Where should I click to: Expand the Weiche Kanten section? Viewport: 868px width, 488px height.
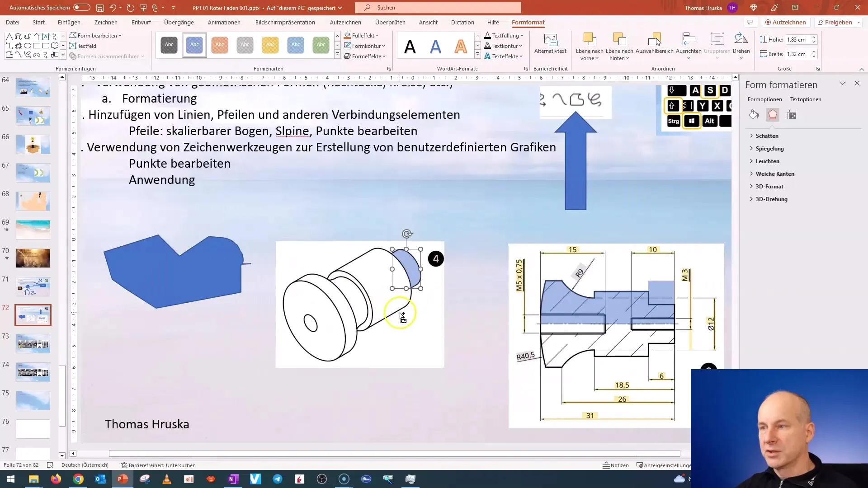(775, 174)
